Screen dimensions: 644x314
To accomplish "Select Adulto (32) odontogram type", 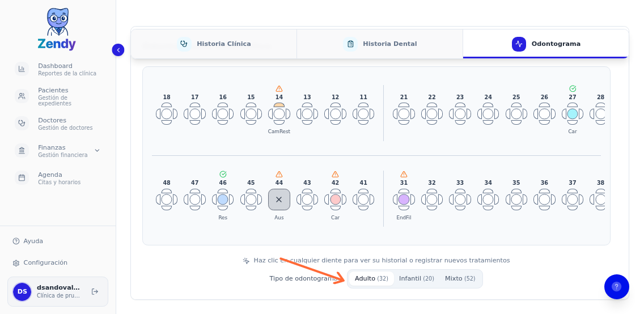I will tap(371, 278).
